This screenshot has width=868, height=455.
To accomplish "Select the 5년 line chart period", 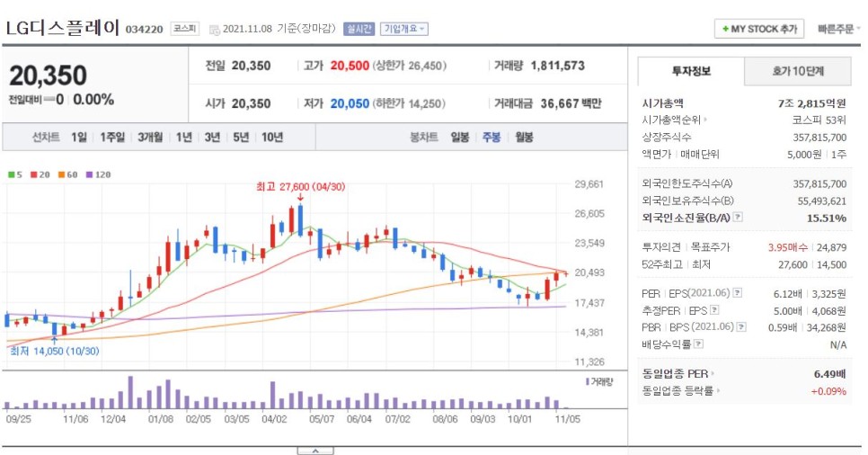I will tap(241, 137).
